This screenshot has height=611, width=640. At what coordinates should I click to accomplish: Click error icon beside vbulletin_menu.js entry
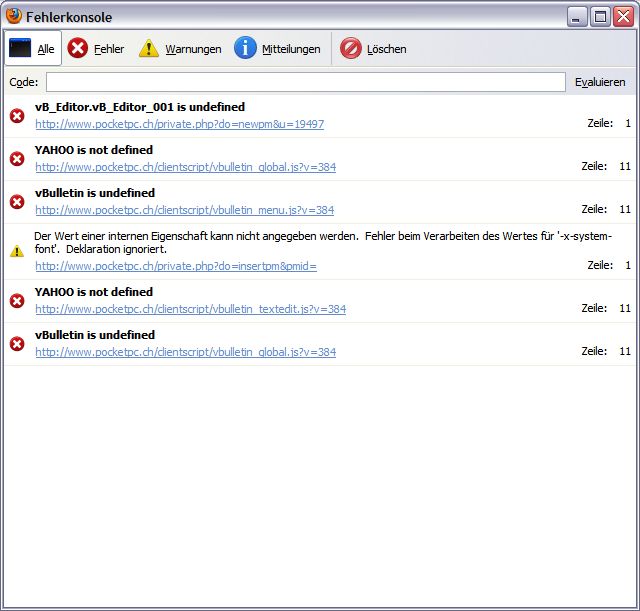pyautogui.click(x=17, y=202)
